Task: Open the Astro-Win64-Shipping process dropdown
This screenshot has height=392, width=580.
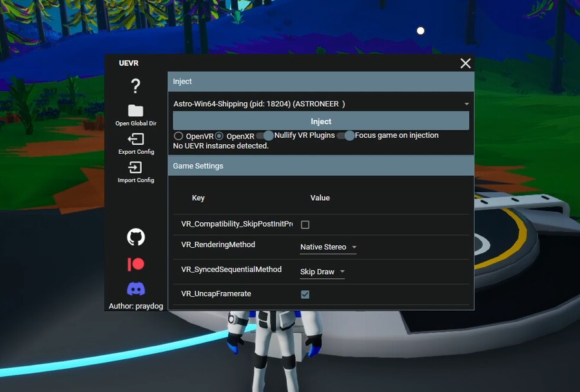Action: click(x=321, y=104)
